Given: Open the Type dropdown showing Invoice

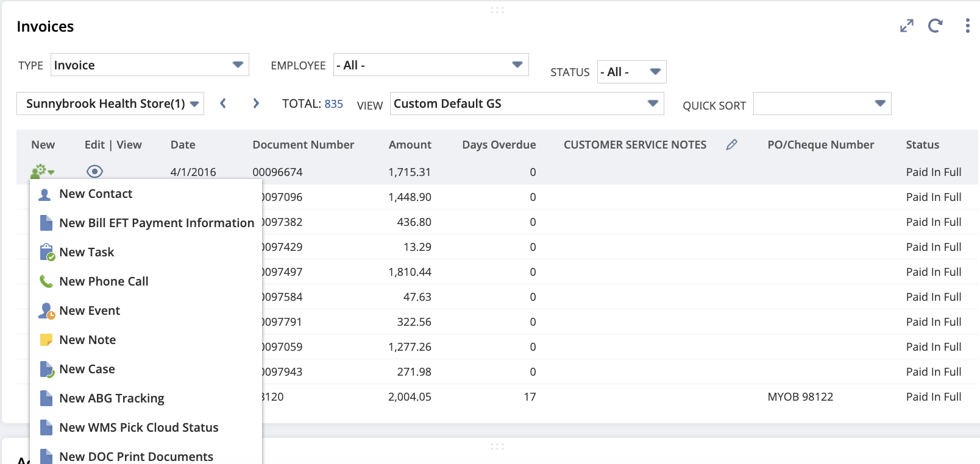Looking at the screenshot, I should [149, 65].
